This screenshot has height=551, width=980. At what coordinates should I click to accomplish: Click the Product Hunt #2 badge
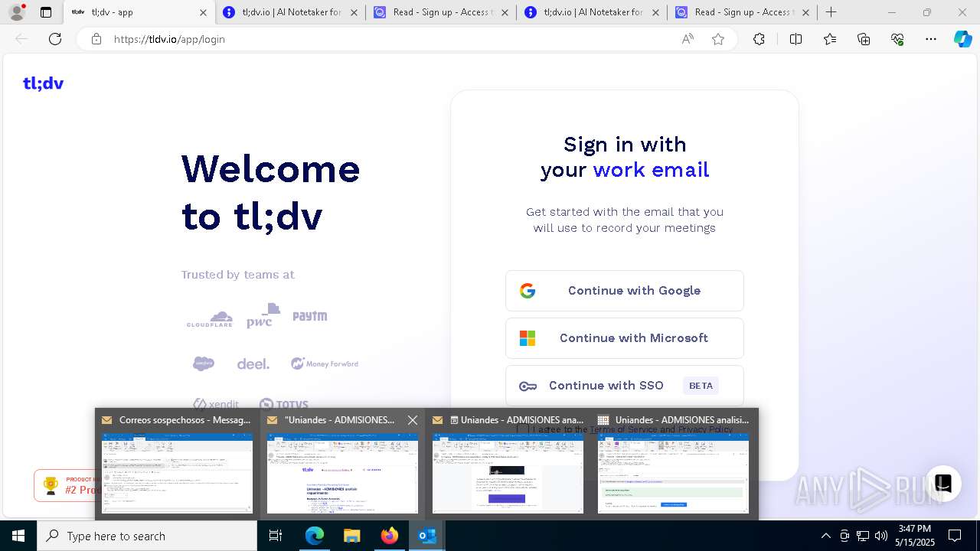pos(65,485)
